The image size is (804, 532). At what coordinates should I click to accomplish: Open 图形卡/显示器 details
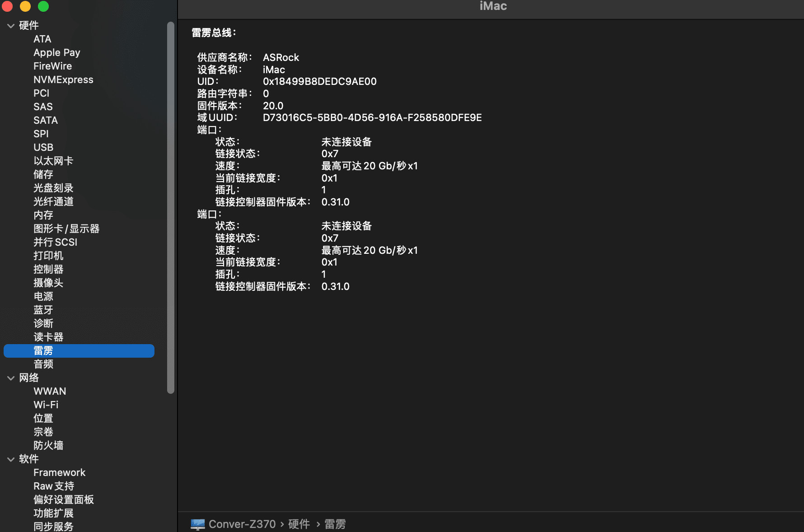[x=66, y=229]
